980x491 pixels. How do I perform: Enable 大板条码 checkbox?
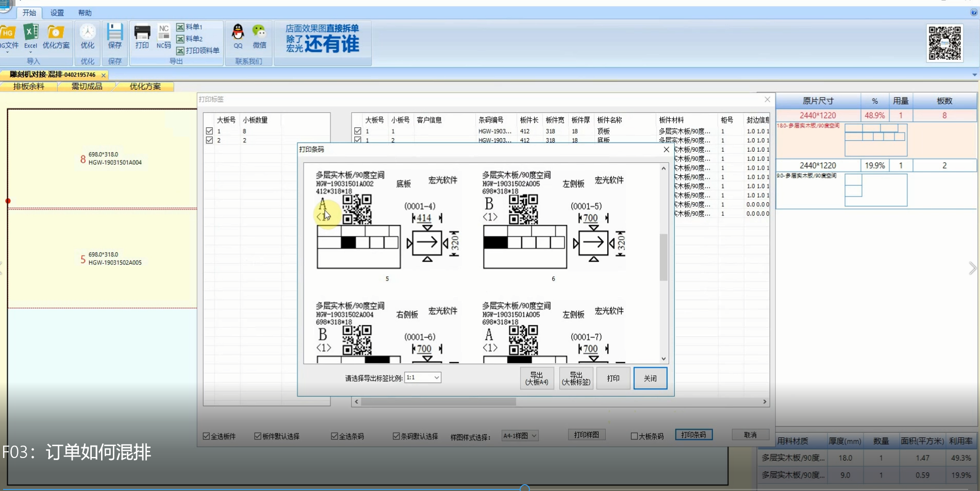[634, 436]
